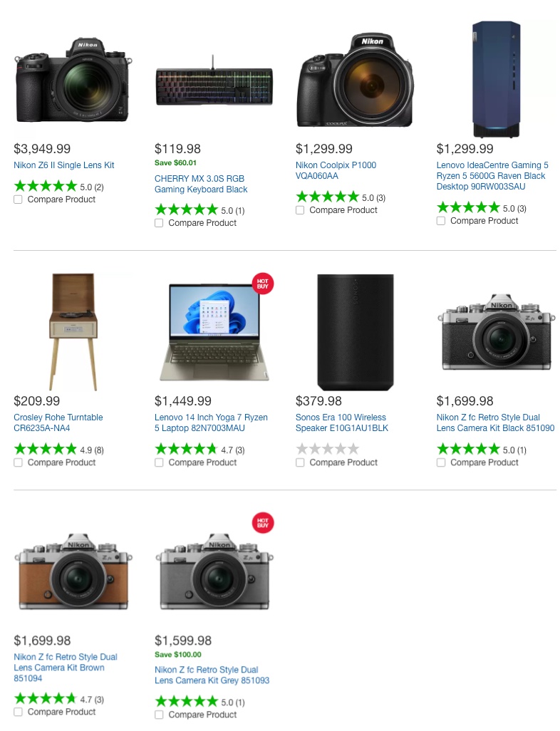Click the Nikon Z6 II camera image
Screen dimensions: 560x731
tap(73, 79)
